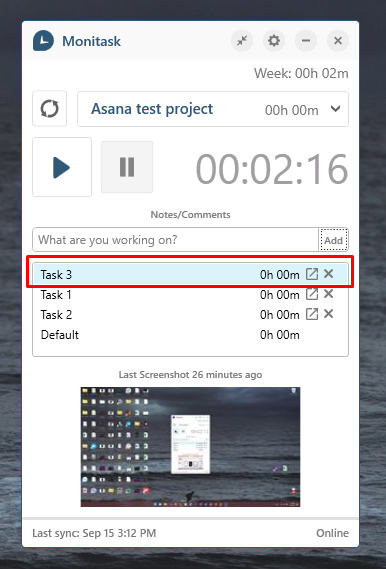Screen dimensions: 386x569
Task: Select the Asana test project name
Action: coord(152,109)
